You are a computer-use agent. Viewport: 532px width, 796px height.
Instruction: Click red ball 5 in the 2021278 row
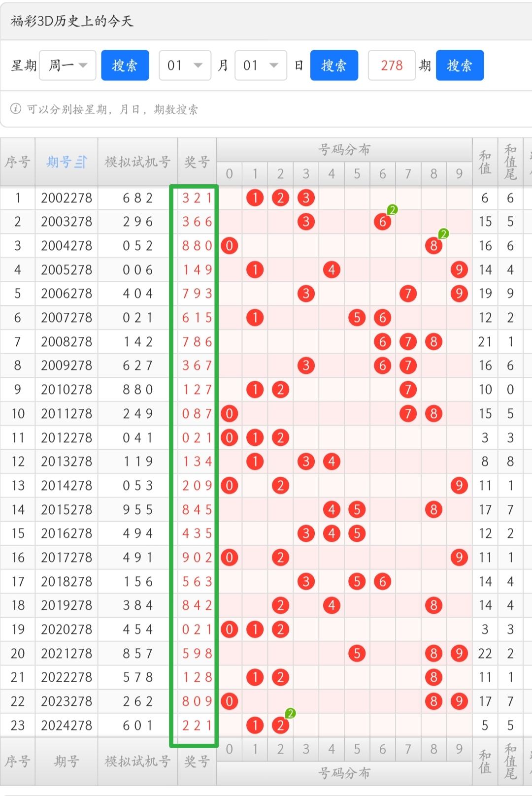357,654
